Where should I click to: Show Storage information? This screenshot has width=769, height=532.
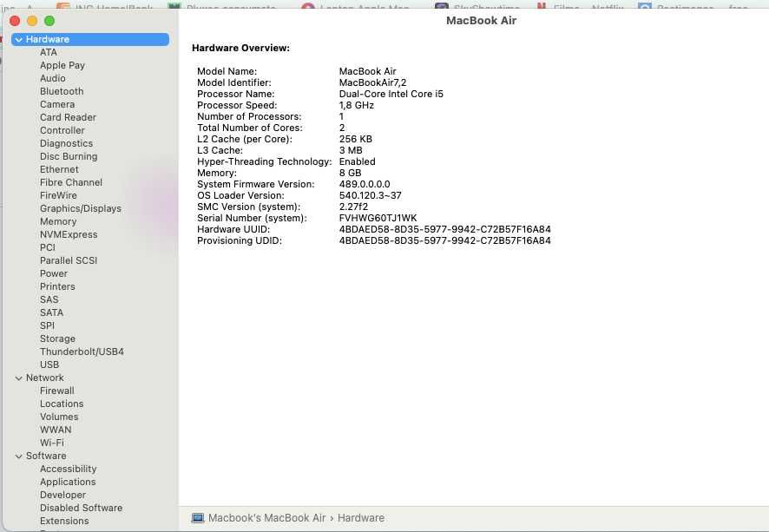(x=57, y=338)
